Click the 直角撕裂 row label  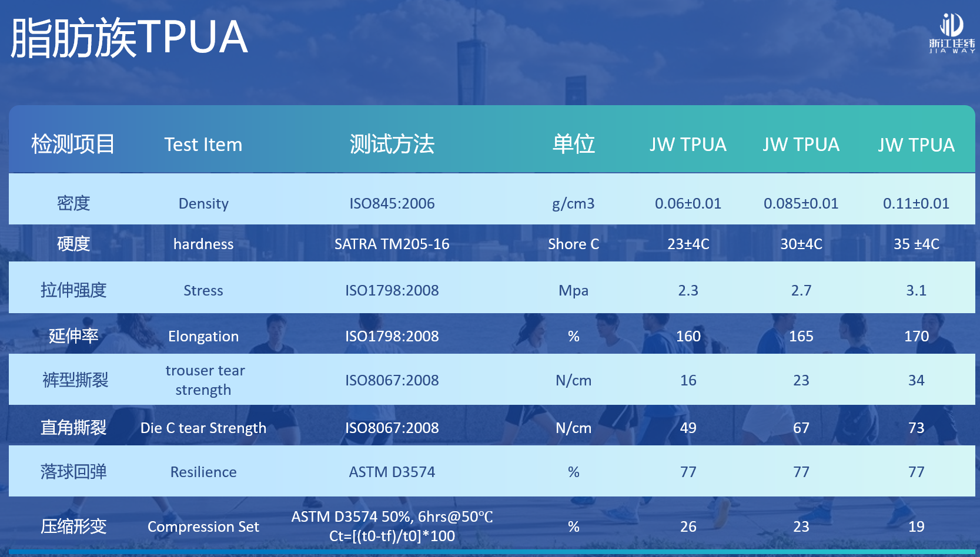point(73,427)
